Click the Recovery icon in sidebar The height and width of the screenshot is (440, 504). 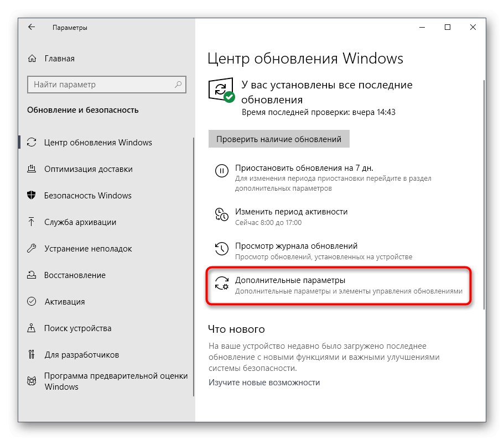click(x=33, y=275)
